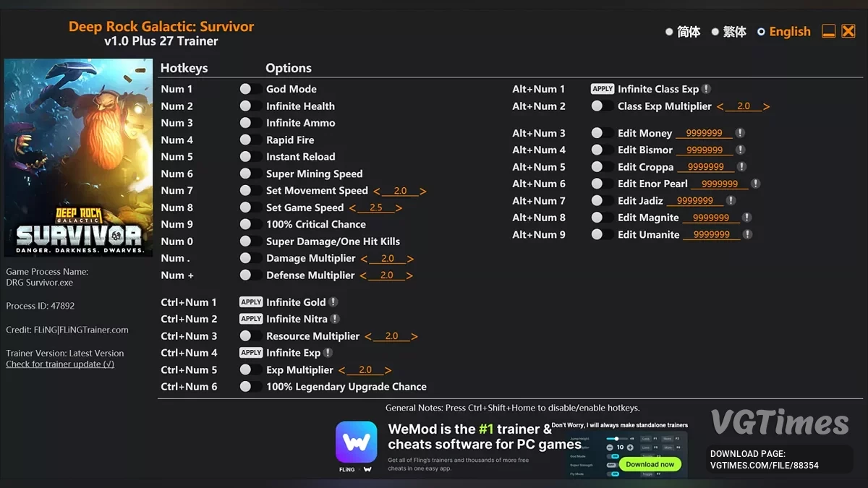Increase the Damage Multiplier value

coord(409,258)
